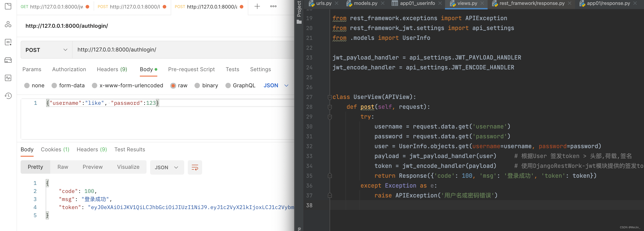
Task: Select the Visualize response view
Action: 128,167
